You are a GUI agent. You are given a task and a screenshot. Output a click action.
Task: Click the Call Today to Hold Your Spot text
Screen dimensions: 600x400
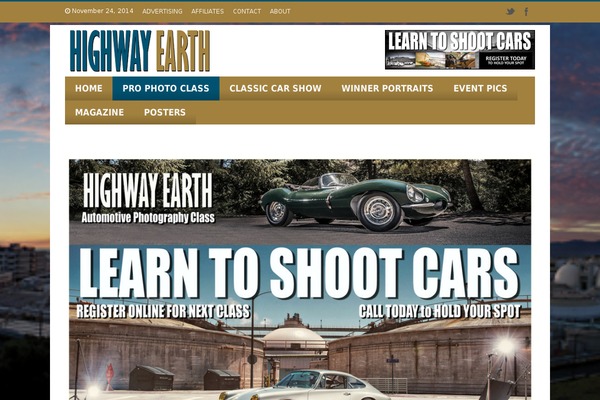point(440,312)
